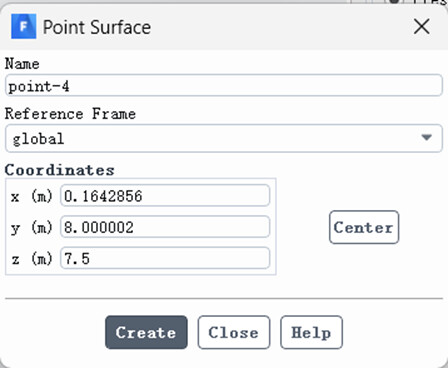Open the Reference Frame dropdown showing global

click(x=224, y=138)
